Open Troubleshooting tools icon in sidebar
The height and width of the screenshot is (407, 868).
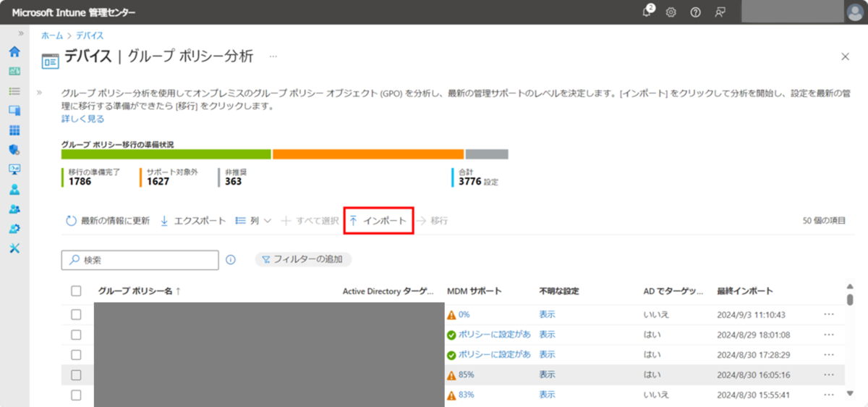click(14, 248)
